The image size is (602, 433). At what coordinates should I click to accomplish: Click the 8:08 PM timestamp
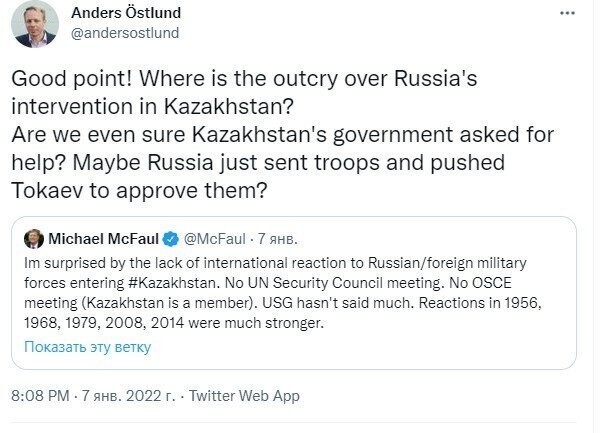(38, 396)
